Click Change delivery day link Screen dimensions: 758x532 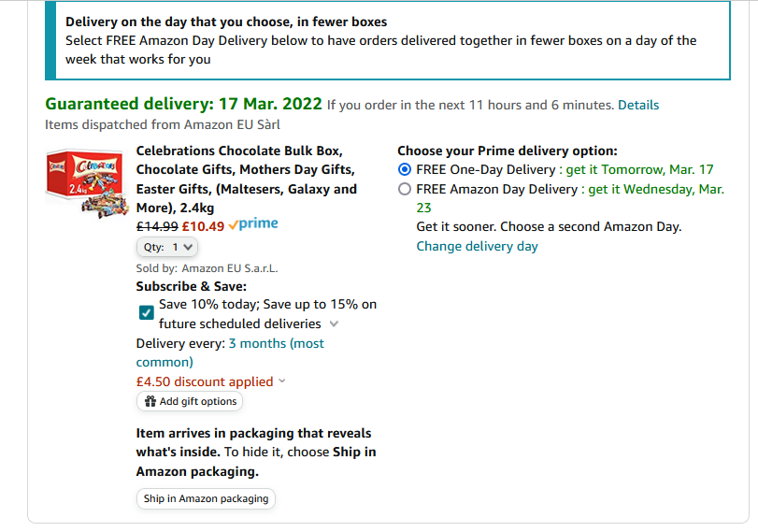click(477, 246)
